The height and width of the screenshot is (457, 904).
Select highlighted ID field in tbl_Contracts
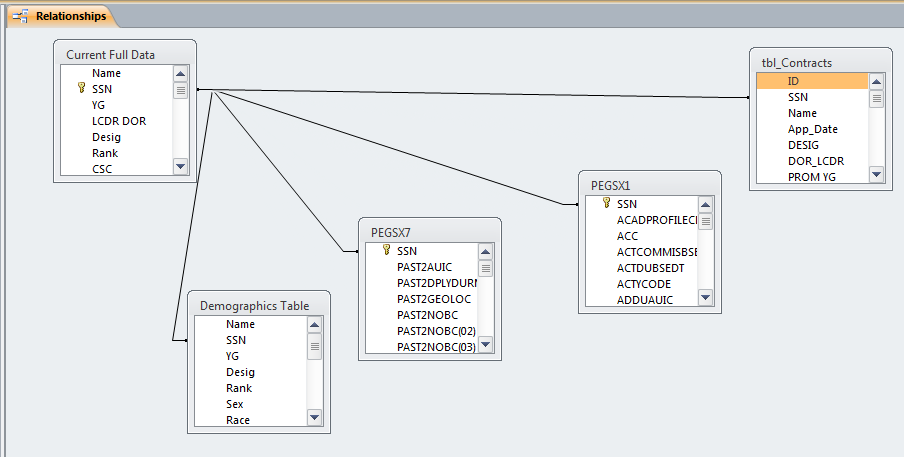click(x=812, y=81)
